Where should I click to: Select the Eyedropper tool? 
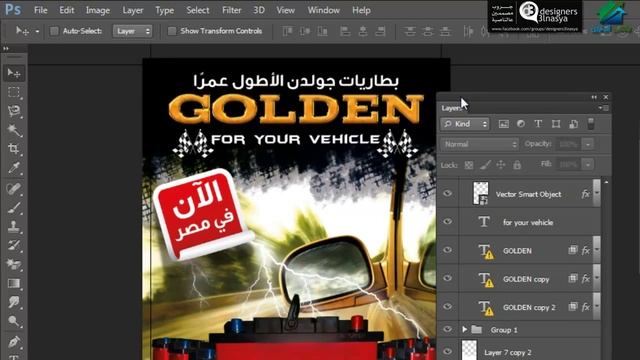(x=14, y=168)
